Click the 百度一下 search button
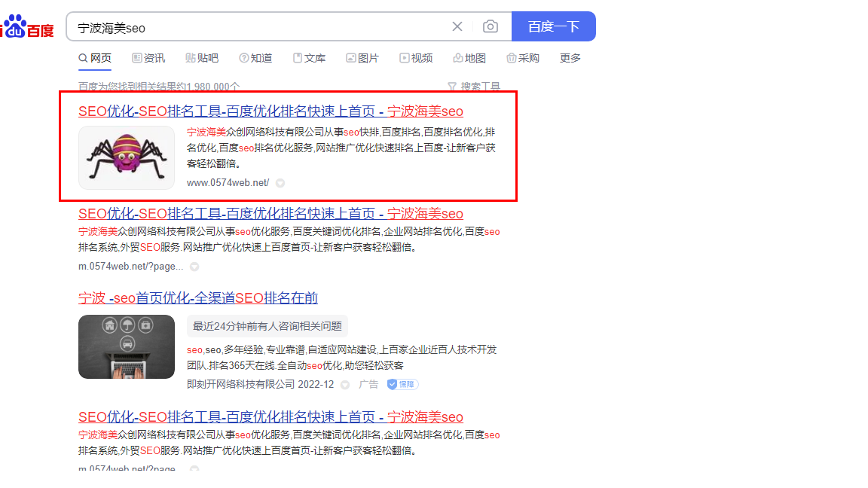The height and width of the screenshot is (488, 868). pyautogui.click(x=554, y=26)
